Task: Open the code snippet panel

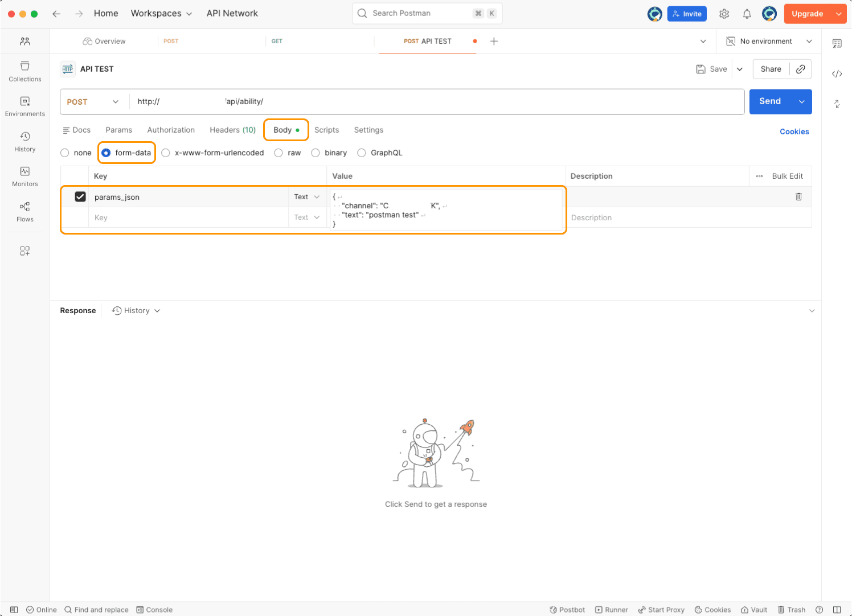Action: click(837, 73)
